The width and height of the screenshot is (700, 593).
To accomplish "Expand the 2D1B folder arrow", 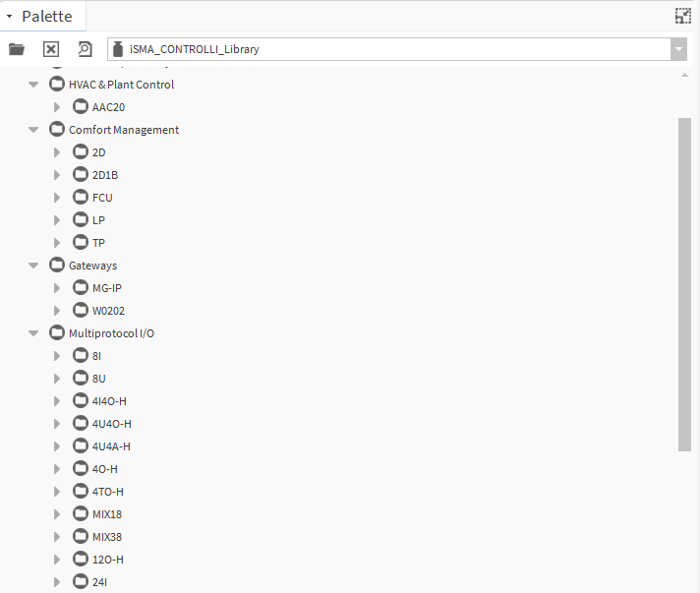I will point(57,175).
